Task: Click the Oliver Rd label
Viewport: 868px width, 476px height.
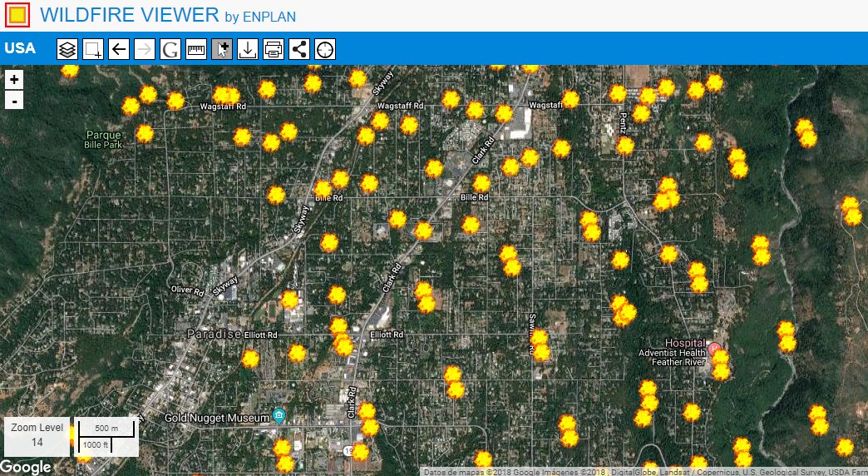Action: (187, 290)
